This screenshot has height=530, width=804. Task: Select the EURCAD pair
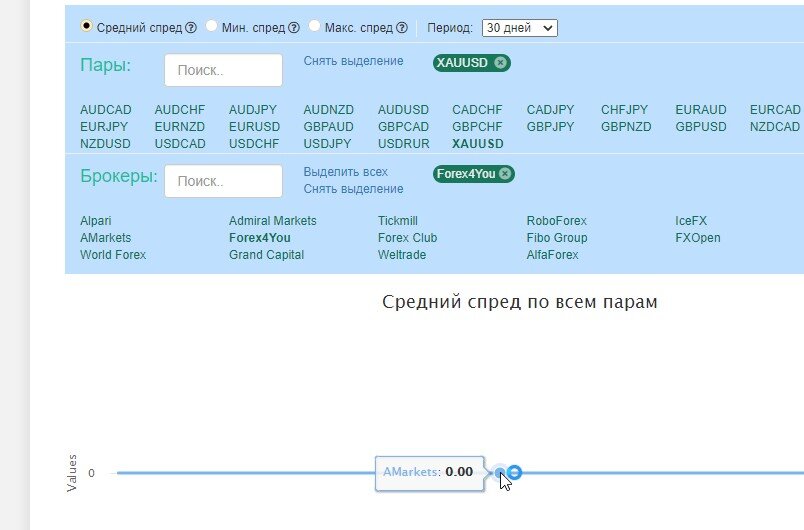tap(775, 110)
